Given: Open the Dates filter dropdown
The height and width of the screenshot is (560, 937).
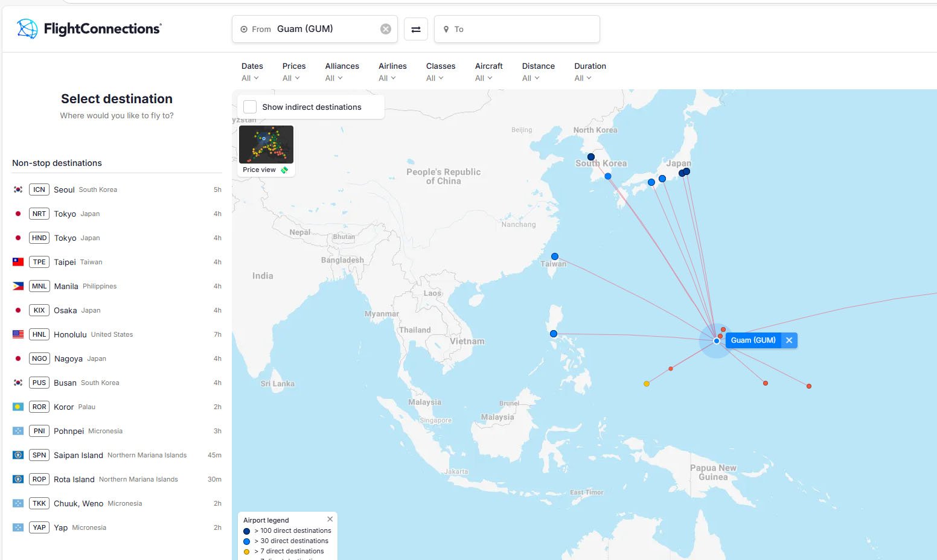Looking at the screenshot, I should coord(252,72).
